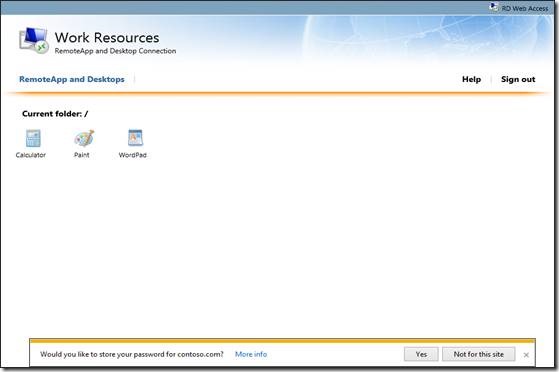Choose Yes to store the password
Viewport: 559px width, 372px height.
point(421,354)
